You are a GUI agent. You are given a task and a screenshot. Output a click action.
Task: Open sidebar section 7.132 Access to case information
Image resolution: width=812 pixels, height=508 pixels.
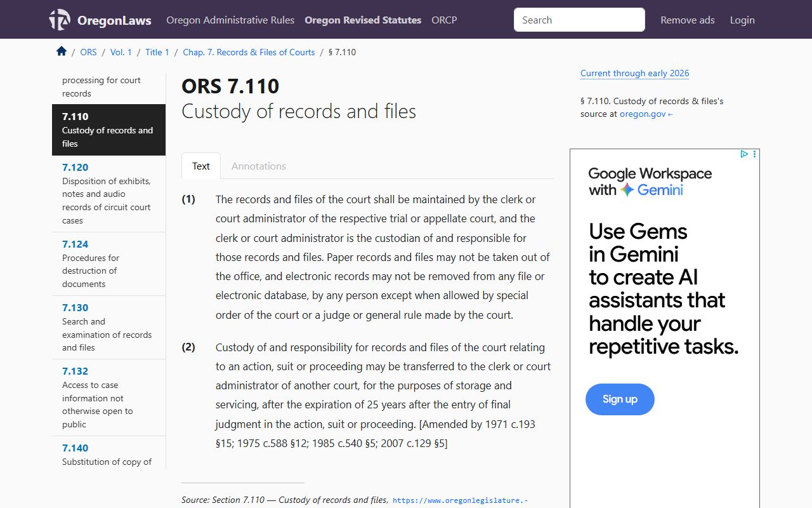(108, 398)
